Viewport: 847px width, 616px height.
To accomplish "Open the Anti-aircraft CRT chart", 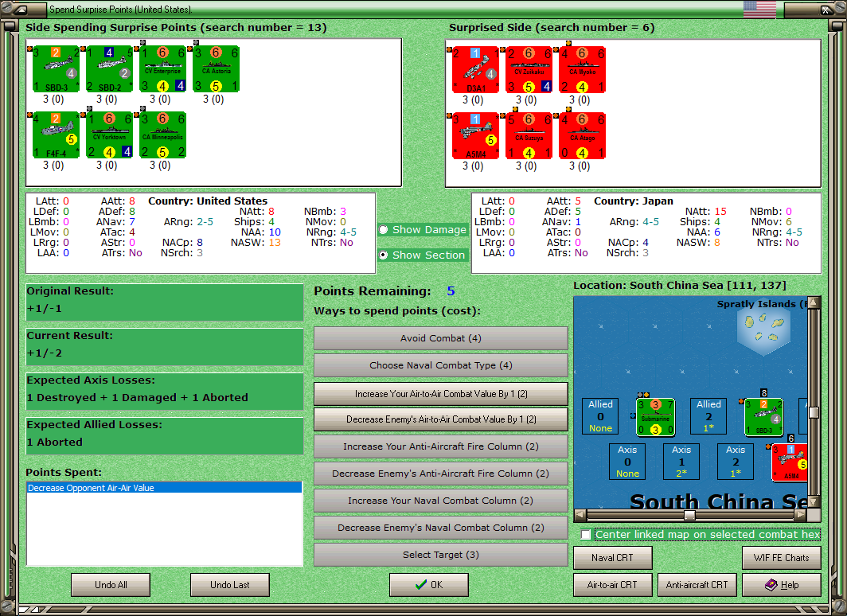I will tap(697, 585).
